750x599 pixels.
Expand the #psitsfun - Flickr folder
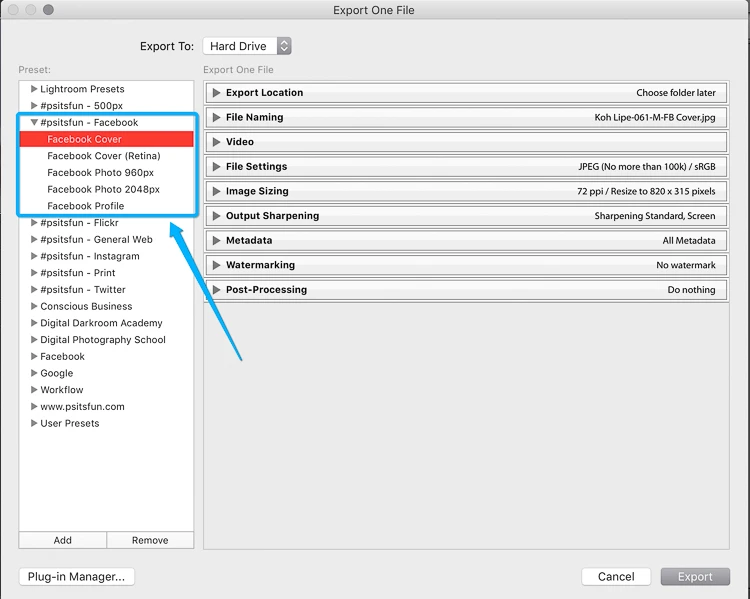point(33,223)
